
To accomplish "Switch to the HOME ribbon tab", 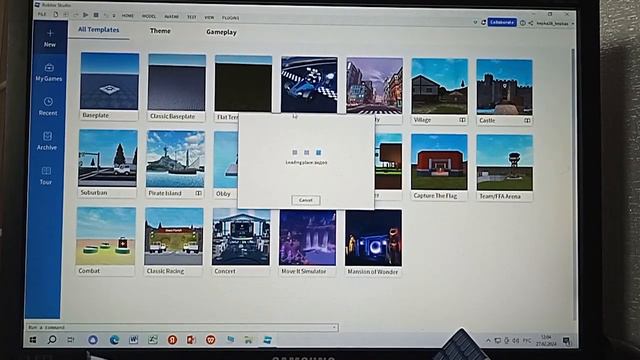I will pos(128,16).
